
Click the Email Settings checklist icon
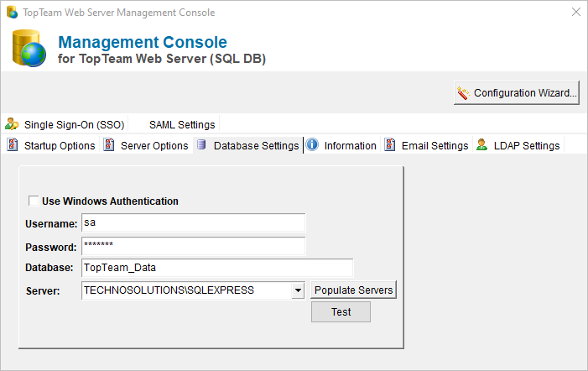coord(390,144)
